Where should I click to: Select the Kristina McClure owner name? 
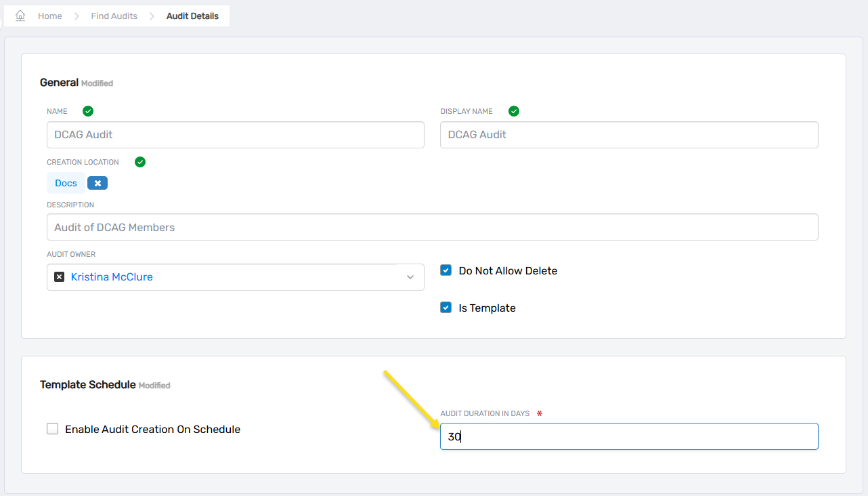112,276
